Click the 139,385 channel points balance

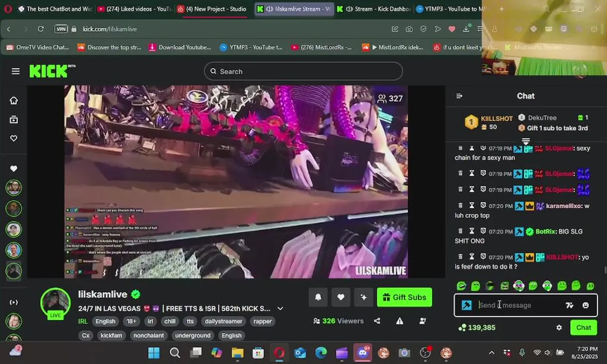tap(476, 328)
